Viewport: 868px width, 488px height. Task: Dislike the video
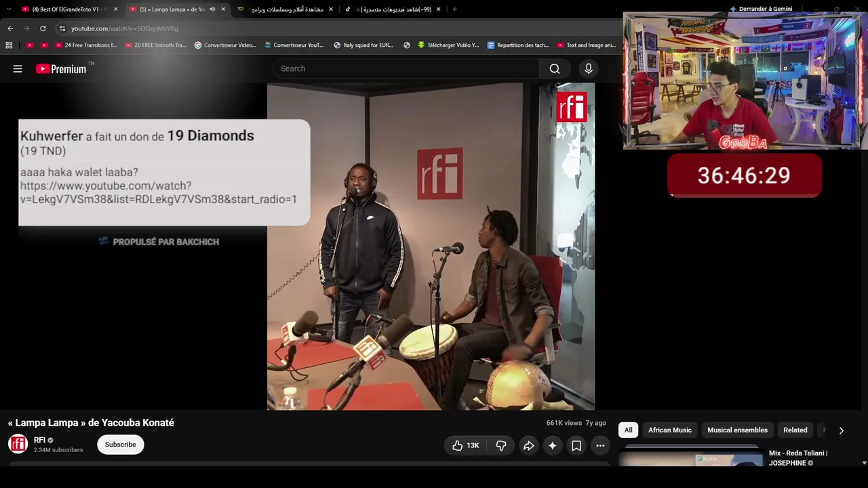point(501,445)
